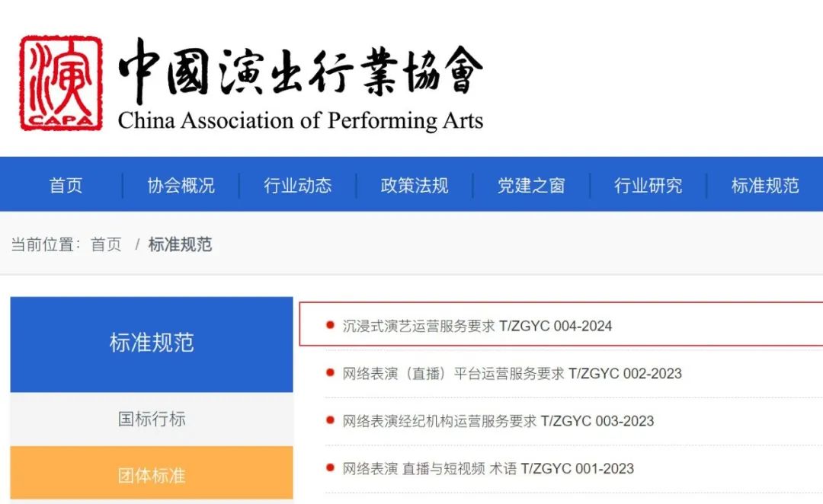Select 行业动态 navigation item
The image size is (823, 504).
[298, 185]
